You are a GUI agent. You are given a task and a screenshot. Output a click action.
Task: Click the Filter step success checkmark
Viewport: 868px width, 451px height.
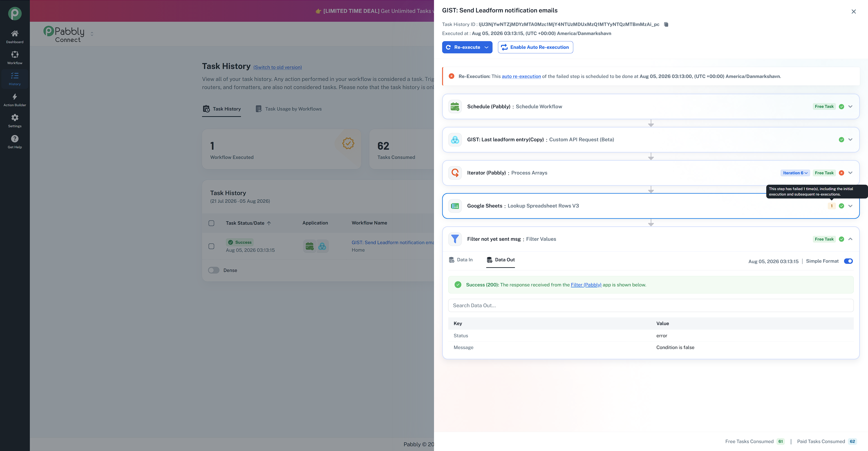[x=841, y=239]
